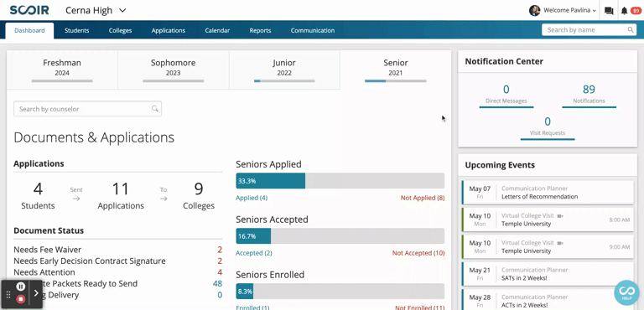The width and height of the screenshot is (644, 310).
Task: Click the magnifier icon in name search
Action: pyautogui.click(x=631, y=30)
